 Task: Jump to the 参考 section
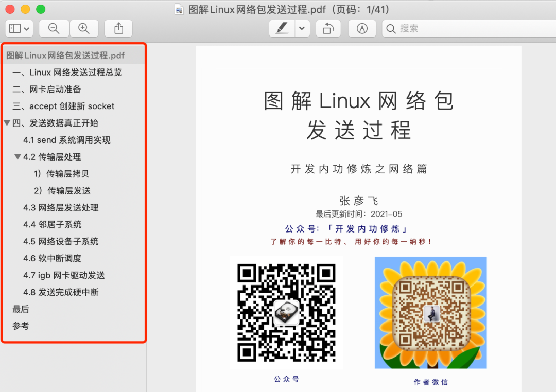21,326
